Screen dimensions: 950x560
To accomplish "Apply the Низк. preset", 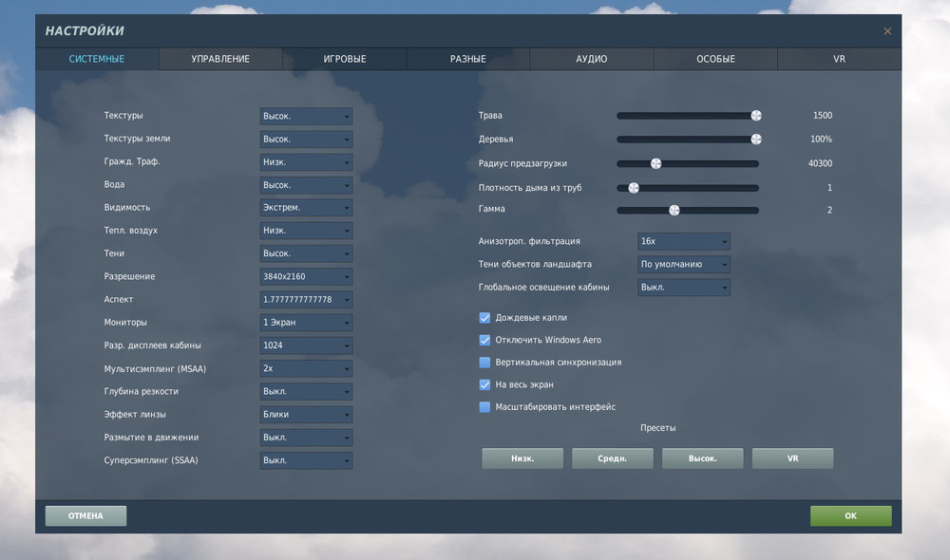I will pyautogui.click(x=522, y=458).
